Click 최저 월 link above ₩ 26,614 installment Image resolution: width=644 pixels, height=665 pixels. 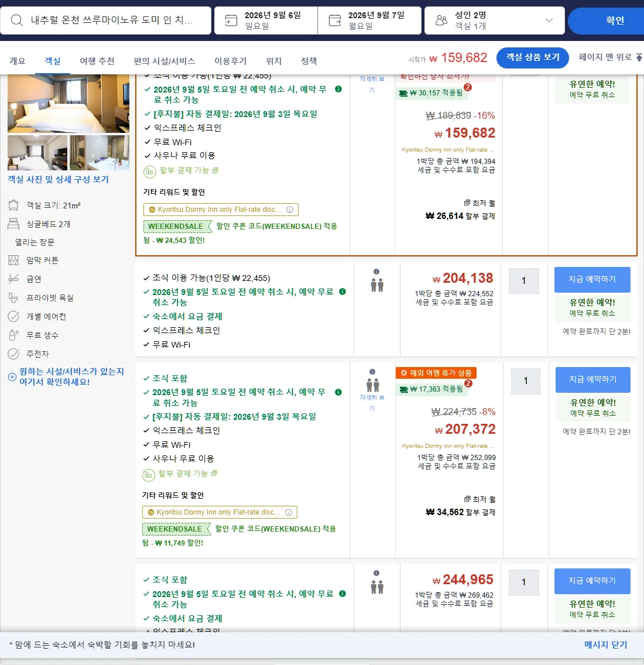[x=479, y=203]
